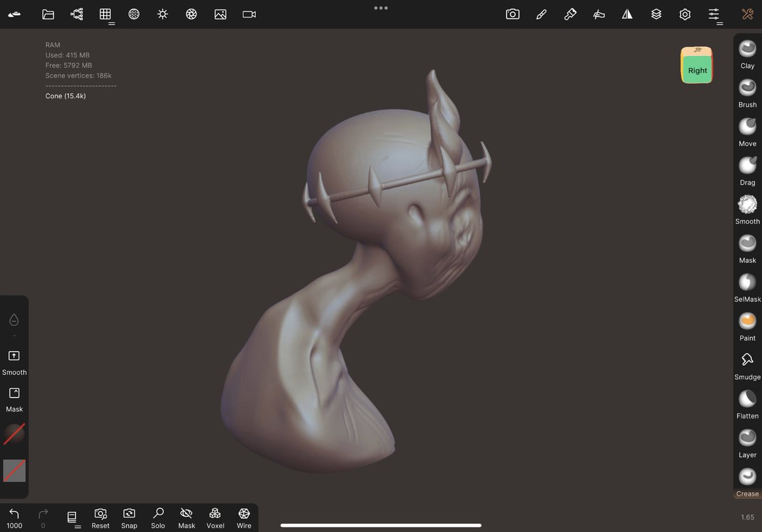Click the three-dots multitasking handle
Image resolution: width=762 pixels, height=532 pixels.
click(381, 8)
